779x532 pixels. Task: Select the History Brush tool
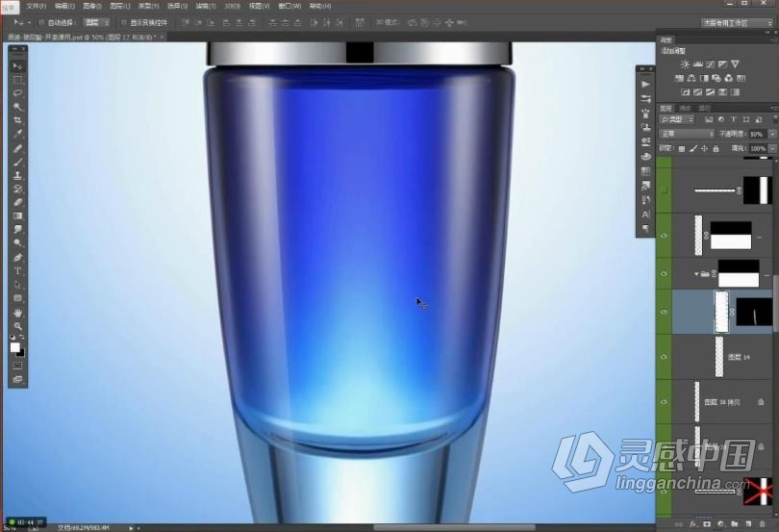pos(17,189)
